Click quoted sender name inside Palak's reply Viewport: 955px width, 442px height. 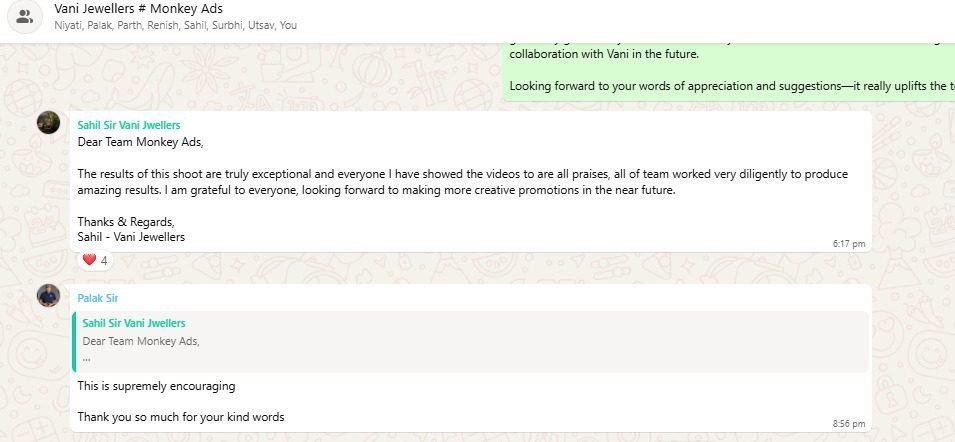[134, 323]
